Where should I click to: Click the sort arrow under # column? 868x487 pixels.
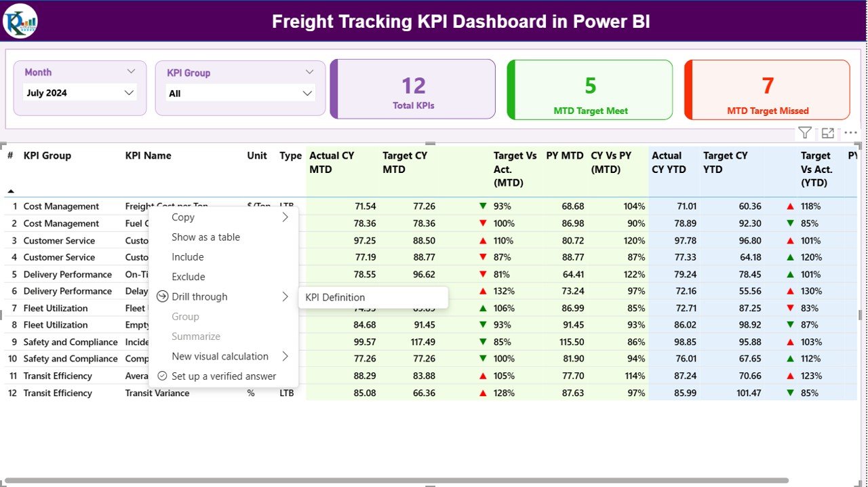[x=11, y=191]
